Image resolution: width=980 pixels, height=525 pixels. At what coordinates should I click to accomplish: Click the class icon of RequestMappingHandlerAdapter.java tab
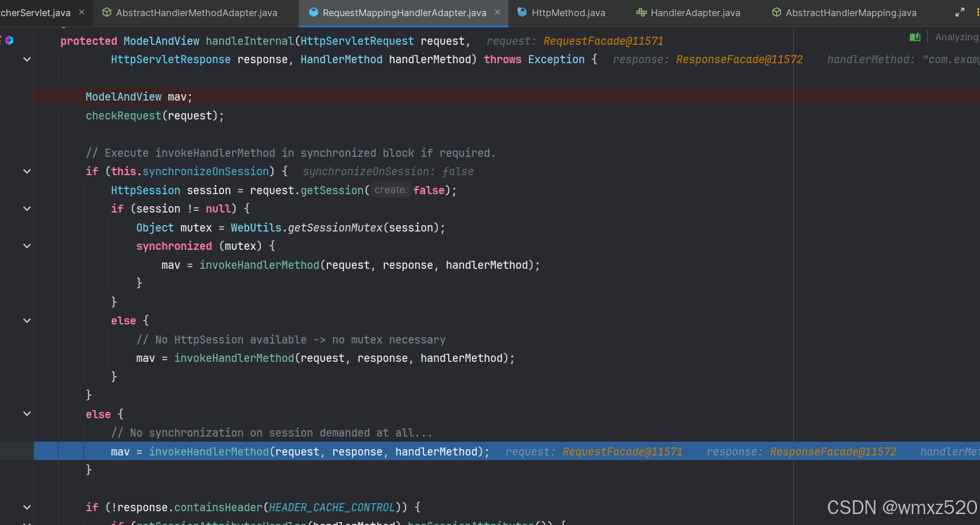tap(313, 12)
